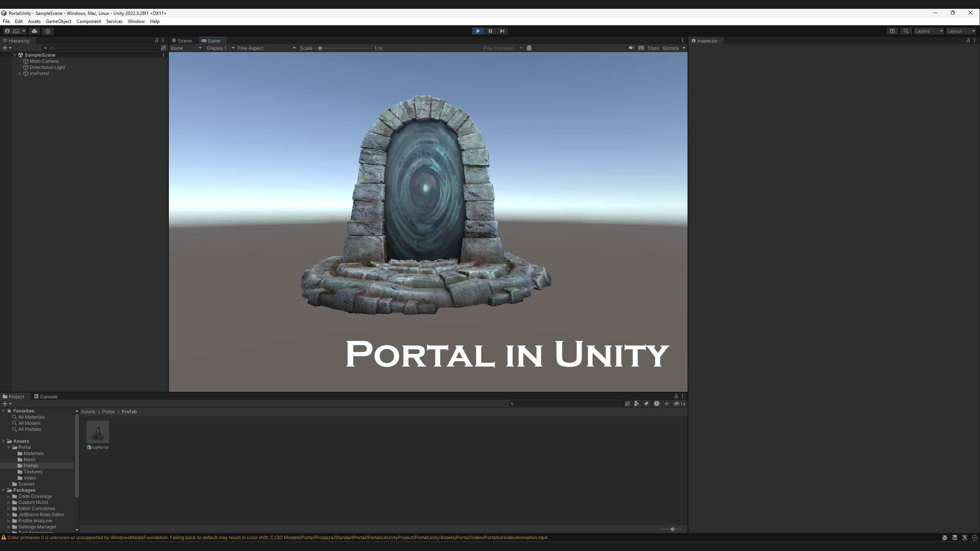Select the IcePortal prefab thumbnail
980x551 pixels.
[98, 432]
